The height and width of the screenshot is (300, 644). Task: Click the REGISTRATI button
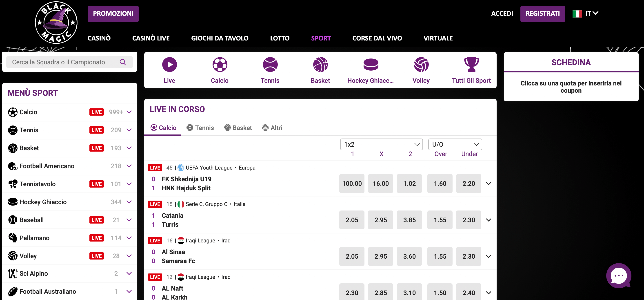pos(543,13)
